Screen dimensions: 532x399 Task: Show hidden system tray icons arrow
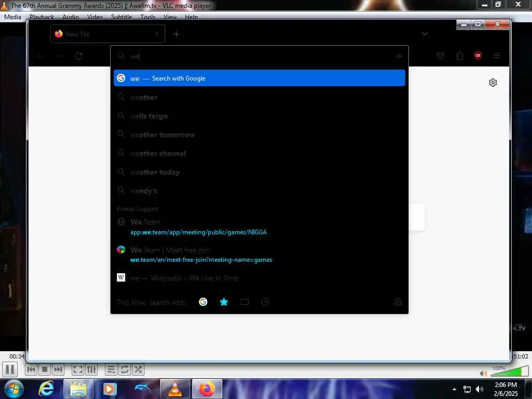[x=454, y=389]
